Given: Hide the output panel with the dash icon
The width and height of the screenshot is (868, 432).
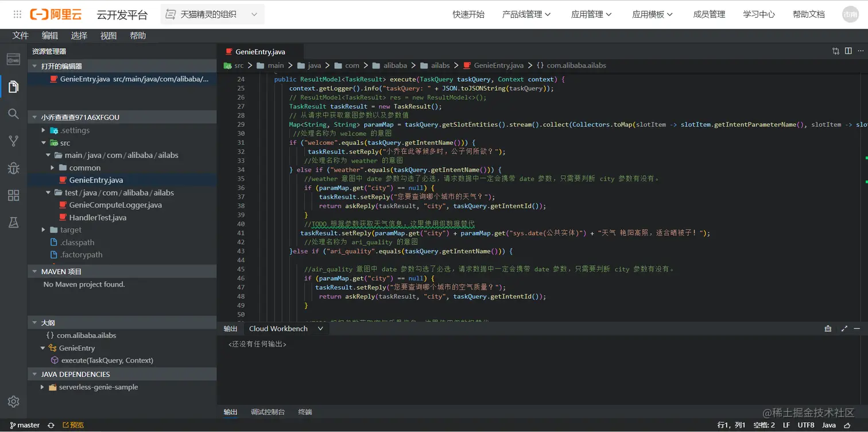Looking at the screenshot, I should tap(857, 329).
